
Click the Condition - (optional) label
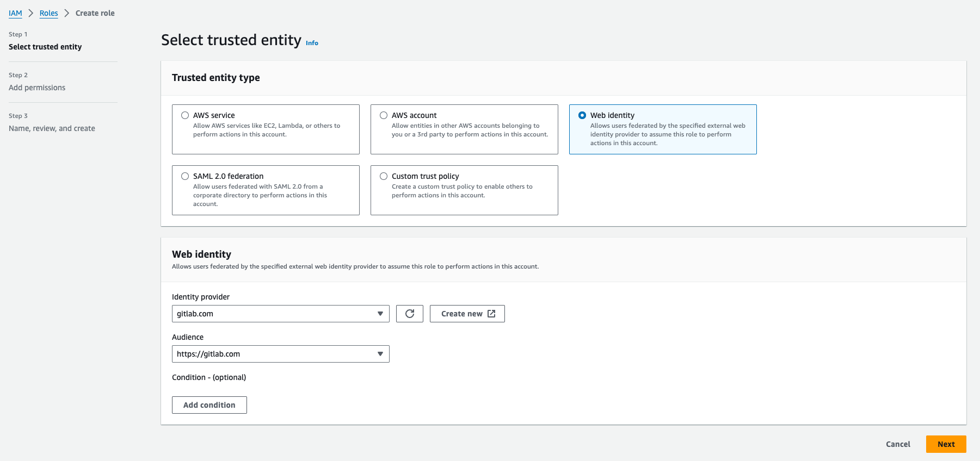pos(209,377)
